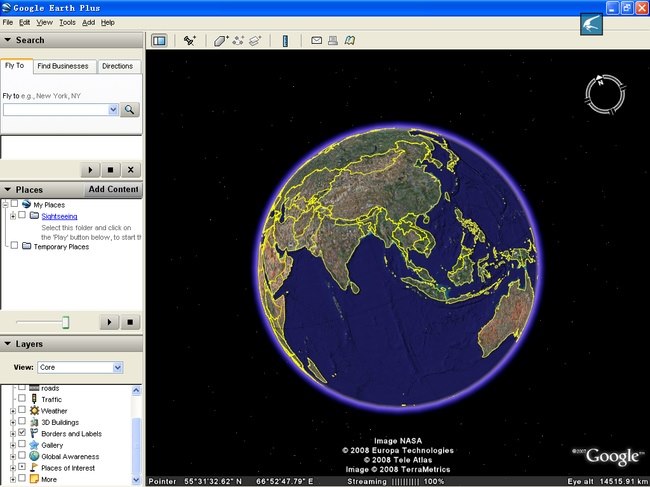Click the Temporary Places folder icon
This screenshot has width=650, height=487.
pyautogui.click(x=27, y=246)
